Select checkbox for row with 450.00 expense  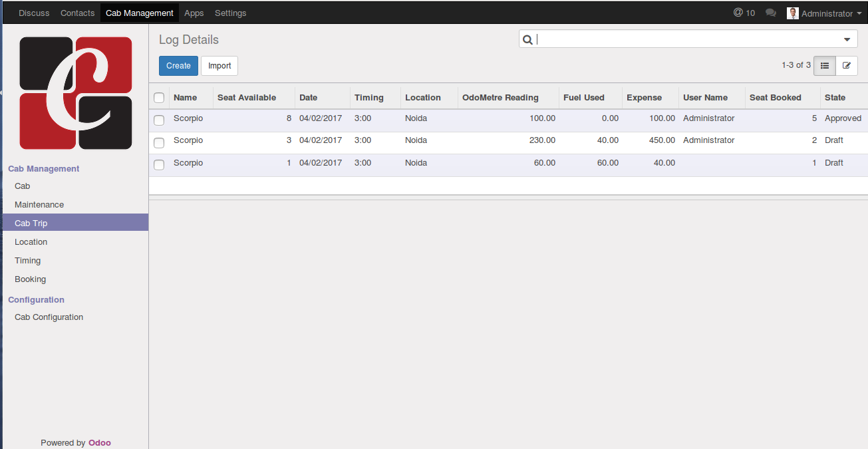[159, 142]
